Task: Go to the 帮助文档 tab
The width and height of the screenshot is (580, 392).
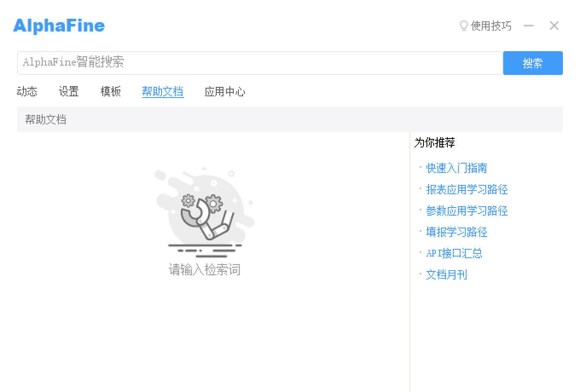Action: pyautogui.click(x=163, y=92)
